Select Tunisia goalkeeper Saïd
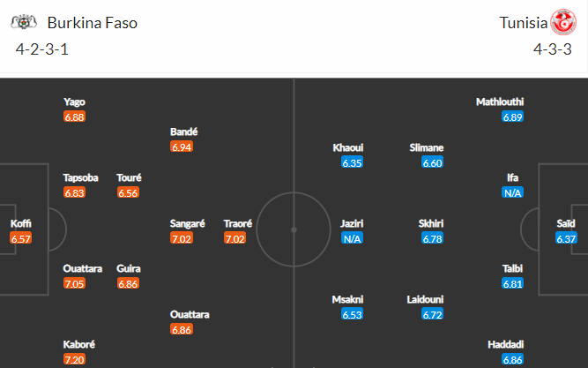Image resolution: width=588 pixels, height=368 pixels. (x=566, y=223)
